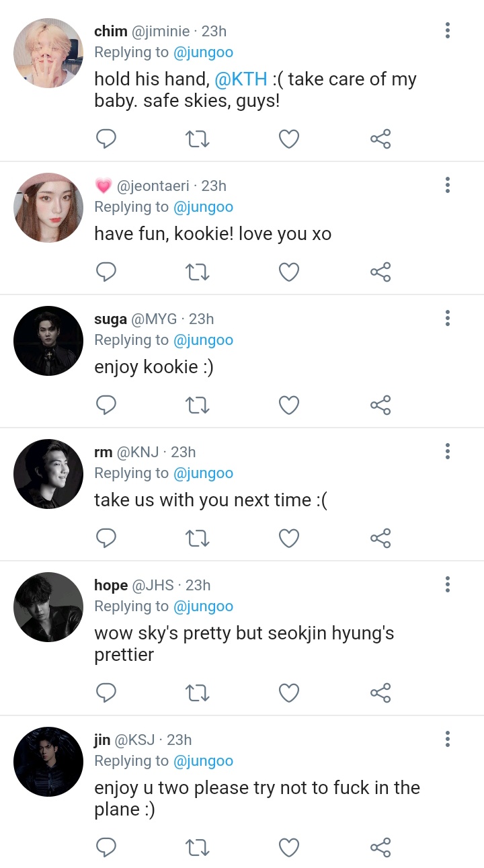Like @jeontaeri's 'have fun, kookie' tweet
This screenshot has height=868, width=484.
click(x=289, y=272)
